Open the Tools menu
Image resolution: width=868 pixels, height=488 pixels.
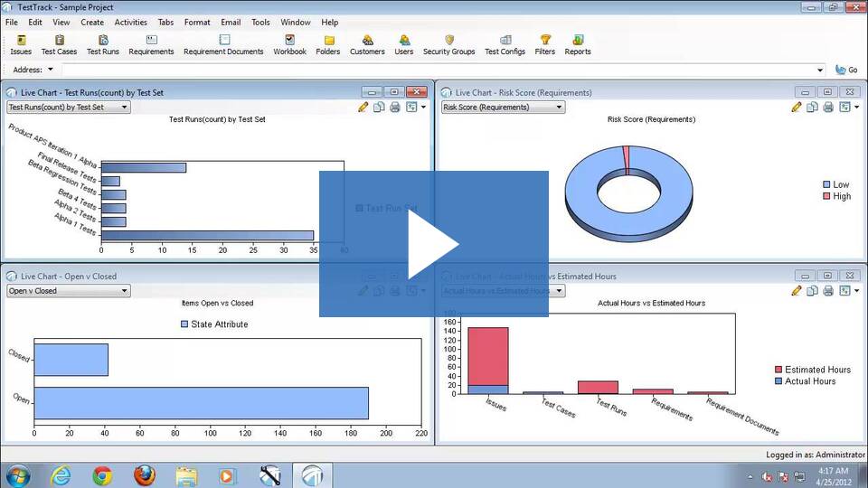click(260, 22)
